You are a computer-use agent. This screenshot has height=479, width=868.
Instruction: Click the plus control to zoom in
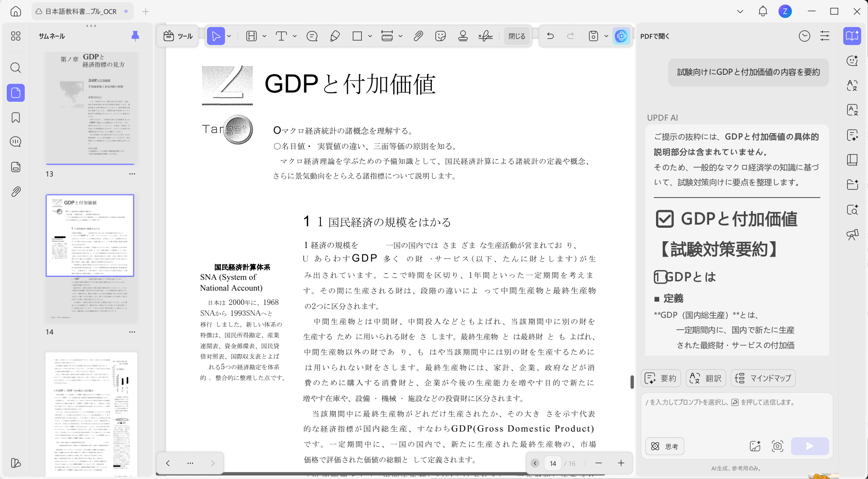pos(621,463)
